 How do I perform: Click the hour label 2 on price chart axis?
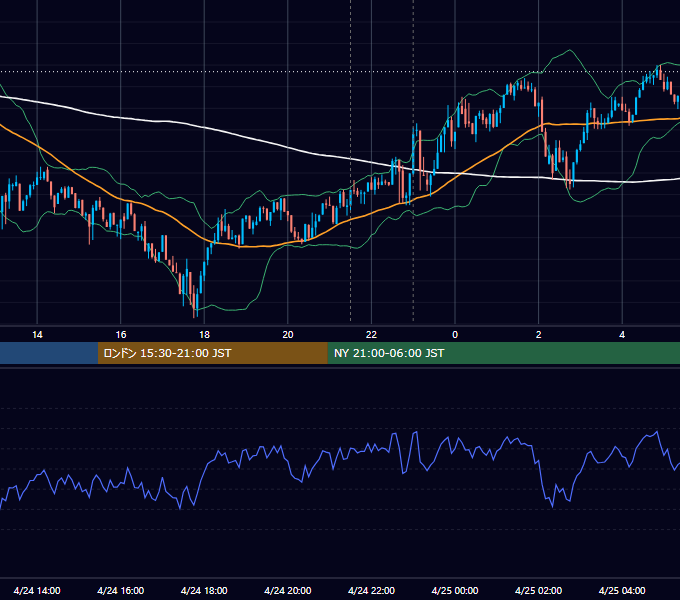pyautogui.click(x=539, y=335)
